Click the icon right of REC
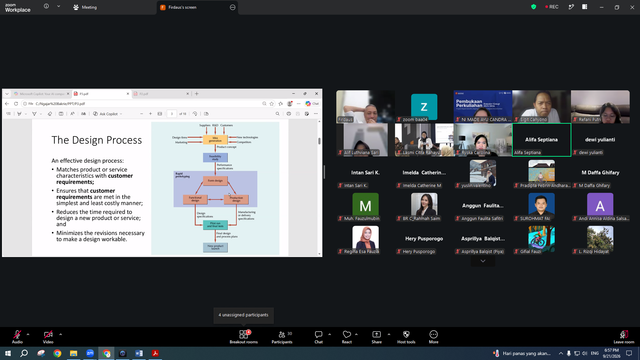Image resolution: width=640 pixels, height=360 pixels. tap(571, 7)
